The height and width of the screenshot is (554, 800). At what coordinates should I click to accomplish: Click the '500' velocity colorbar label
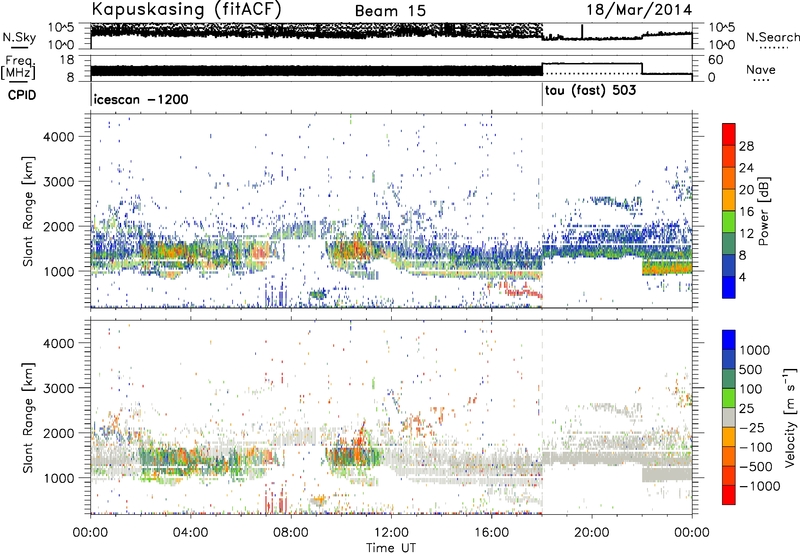pyautogui.click(x=751, y=370)
